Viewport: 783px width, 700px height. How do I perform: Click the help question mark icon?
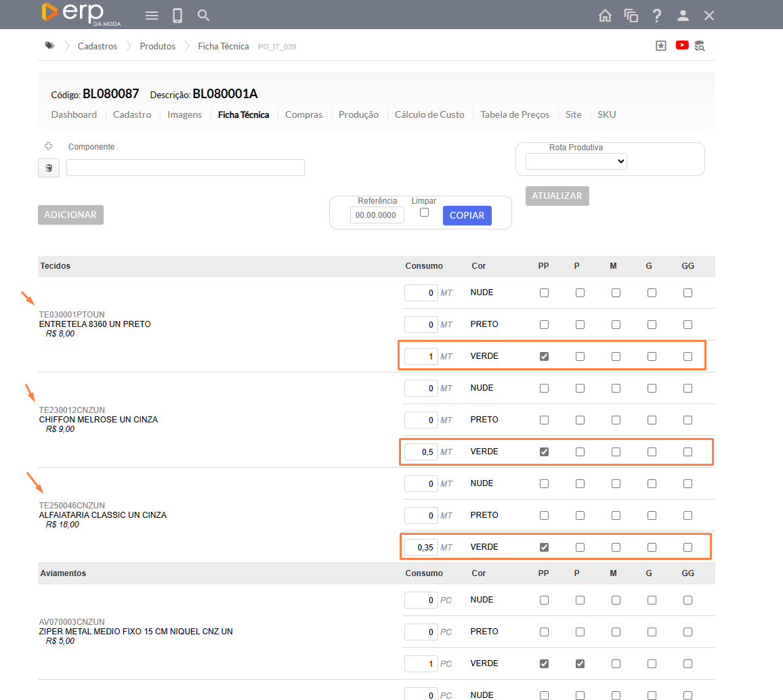[x=656, y=16]
